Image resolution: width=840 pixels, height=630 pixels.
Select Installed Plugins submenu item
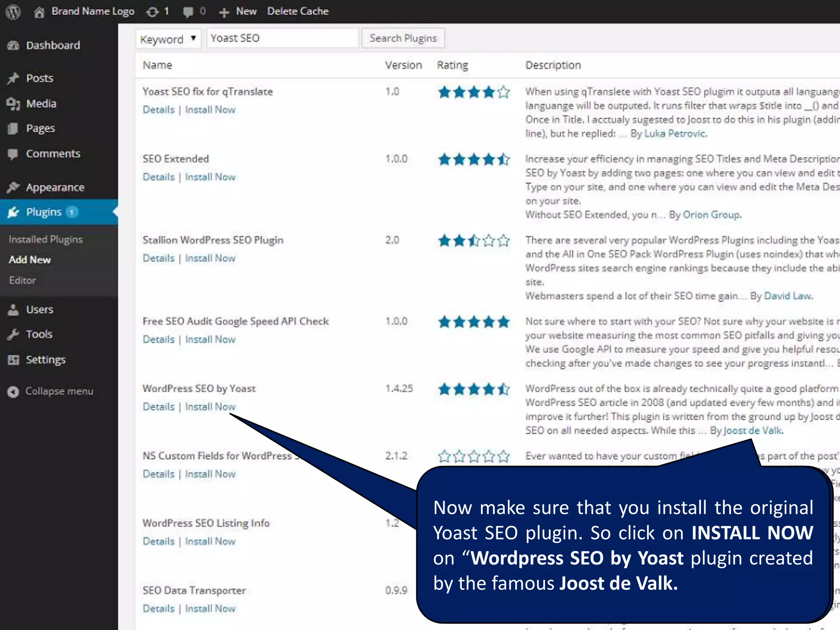46,239
